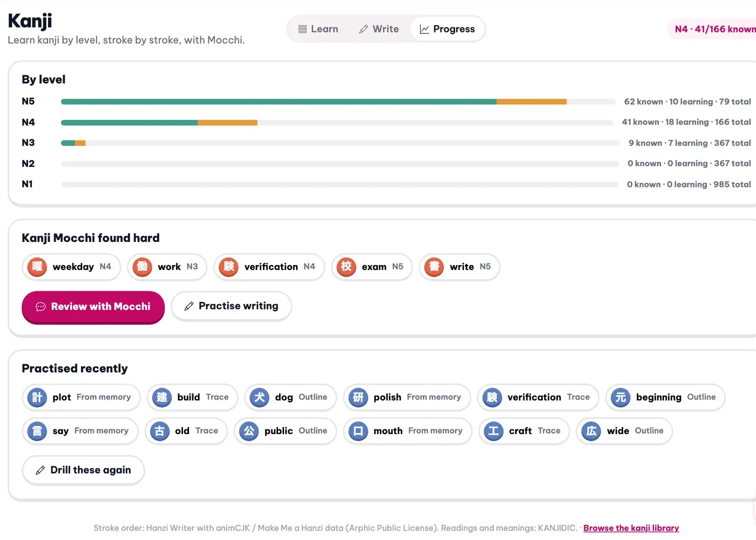The image size is (756, 540).
Task: Click '41 known · 18 learning · 166 total'
Action: pos(686,122)
